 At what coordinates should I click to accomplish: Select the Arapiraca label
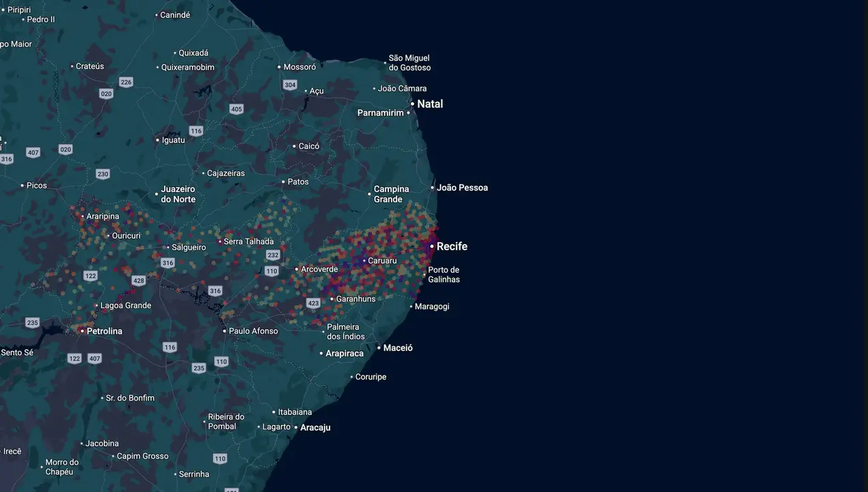(x=344, y=353)
